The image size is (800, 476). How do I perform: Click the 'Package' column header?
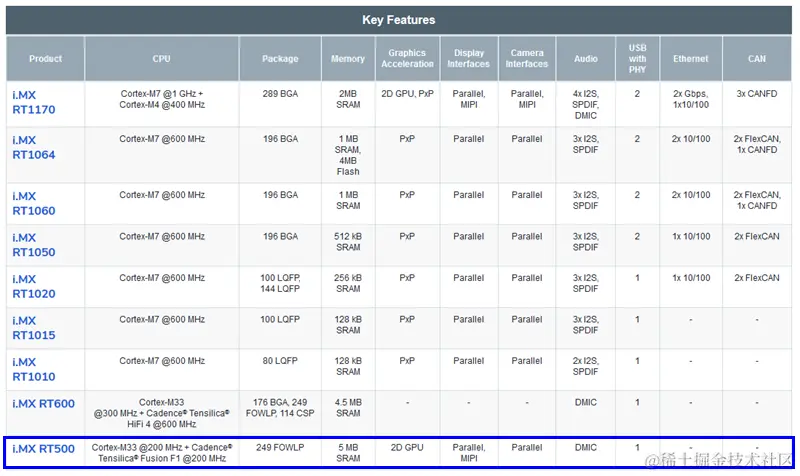[x=280, y=59]
